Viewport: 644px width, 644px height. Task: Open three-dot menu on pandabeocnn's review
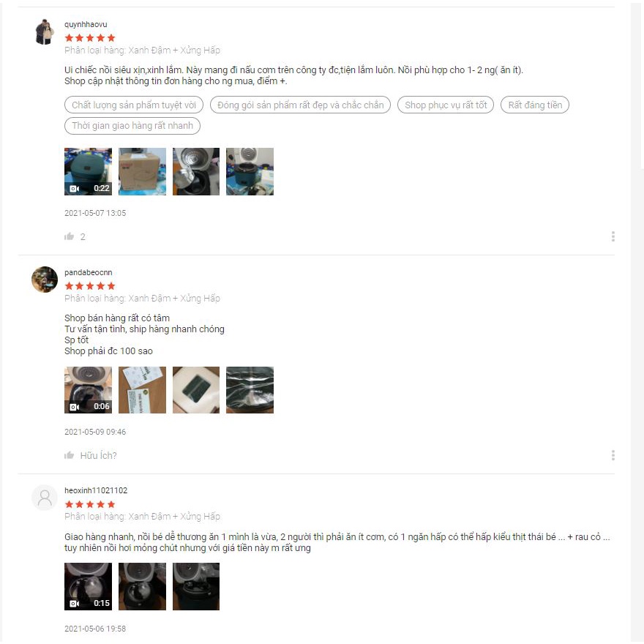pos(613,455)
